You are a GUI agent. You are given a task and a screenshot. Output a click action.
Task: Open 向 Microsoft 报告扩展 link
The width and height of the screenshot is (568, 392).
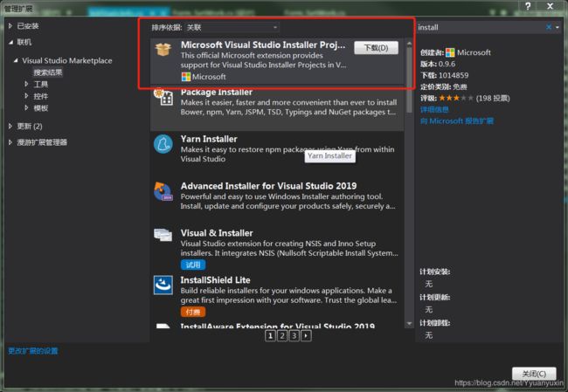point(457,120)
